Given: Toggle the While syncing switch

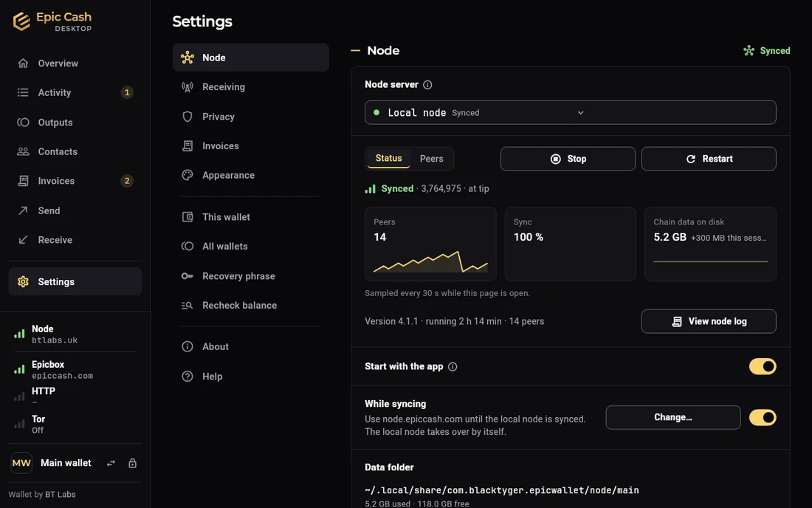Looking at the screenshot, I should pyautogui.click(x=763, y=417).
